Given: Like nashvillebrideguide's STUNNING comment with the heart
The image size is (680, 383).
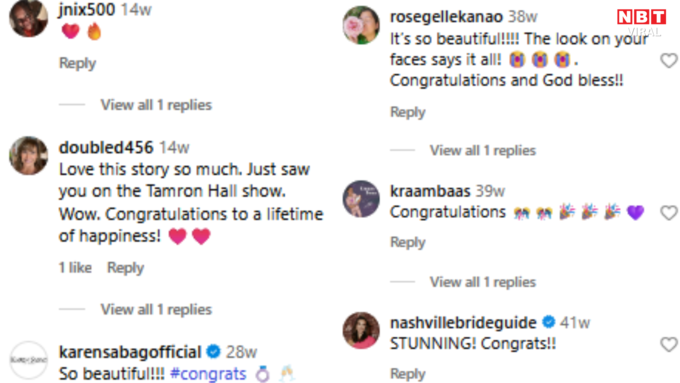Looking at the screenshot, I should (x=669, y=344).
